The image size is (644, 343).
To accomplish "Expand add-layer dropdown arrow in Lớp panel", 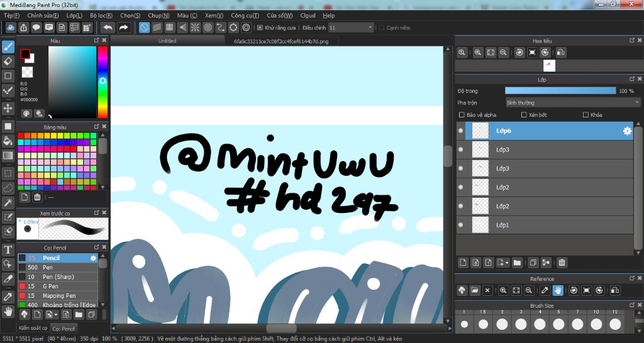I will click(x=508, y=263).
